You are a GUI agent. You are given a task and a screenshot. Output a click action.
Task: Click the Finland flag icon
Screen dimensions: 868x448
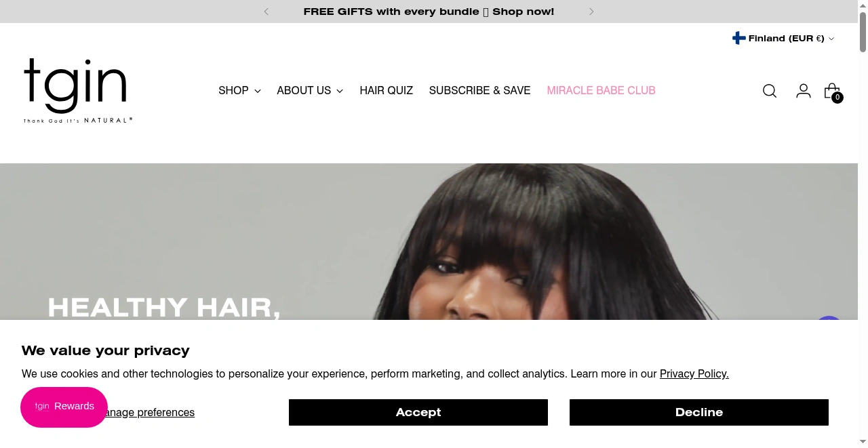tap(739, 39)
